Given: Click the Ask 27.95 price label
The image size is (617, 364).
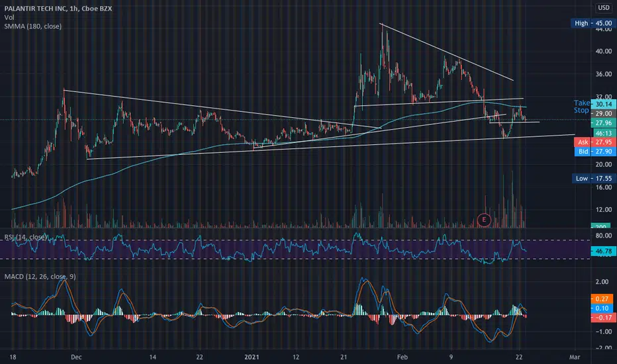Looking at the screenshot, I should (x=595, y=142).
